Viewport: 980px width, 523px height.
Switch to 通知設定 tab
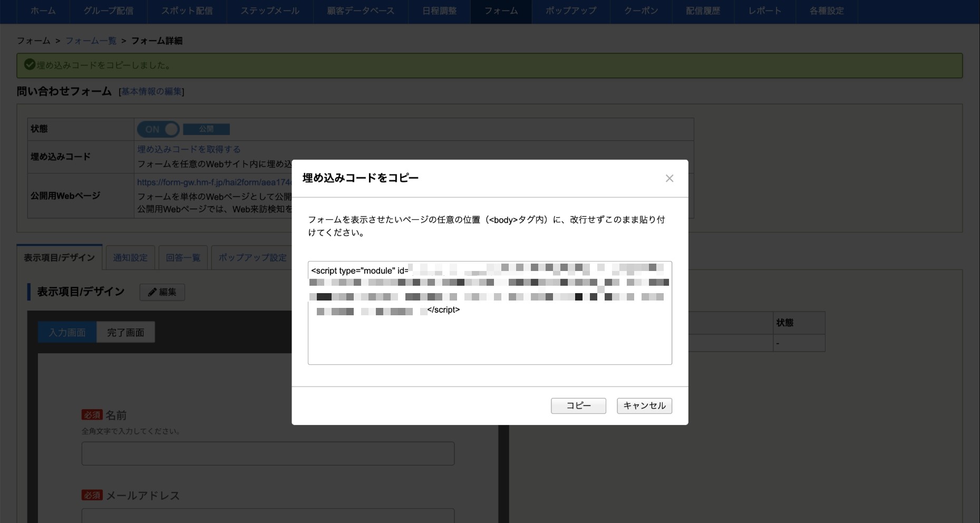[130, 258]
